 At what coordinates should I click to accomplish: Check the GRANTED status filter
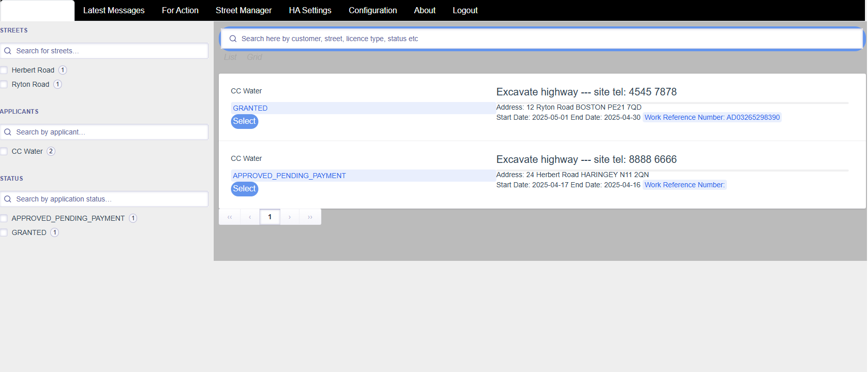click(4, 232)
